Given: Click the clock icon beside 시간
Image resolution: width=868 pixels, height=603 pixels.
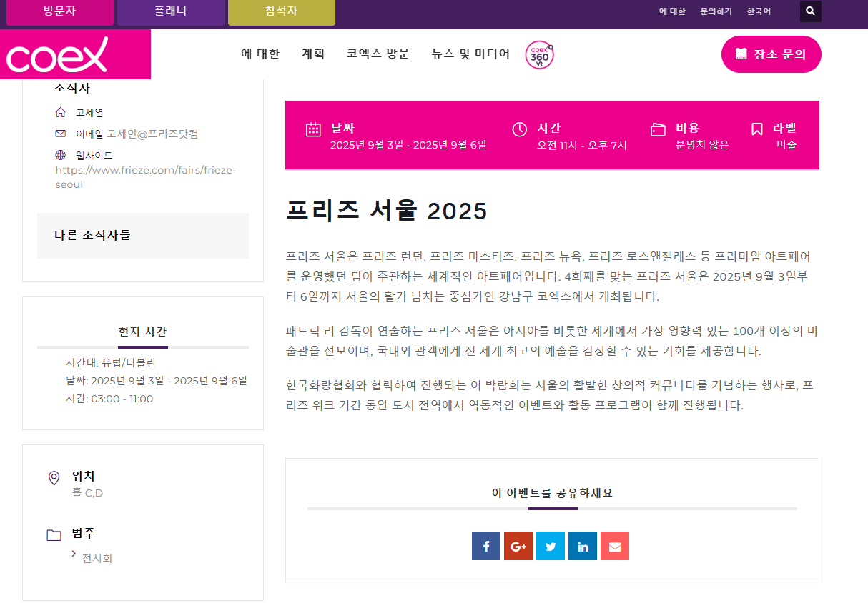Looking at the screenshot, I should click(520, 129).
